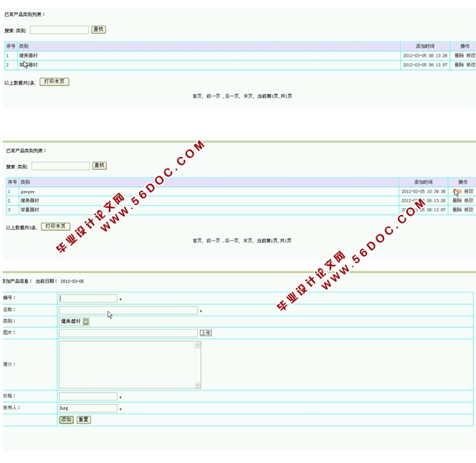Click 打印本页 beside 以上数据共2条
This screenshot has height=463, width=476.
(x=54, y=82)
